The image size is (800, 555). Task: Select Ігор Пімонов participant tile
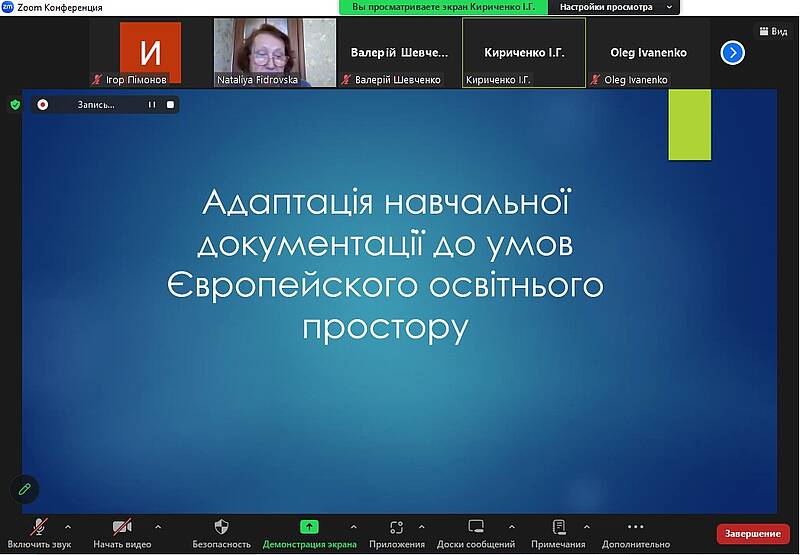[151, 53]
